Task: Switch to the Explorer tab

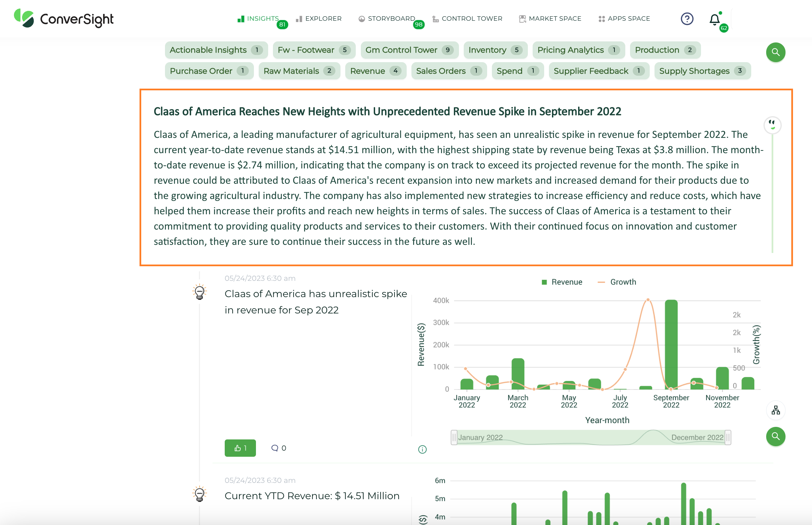Action: click(x=319, y=19)
